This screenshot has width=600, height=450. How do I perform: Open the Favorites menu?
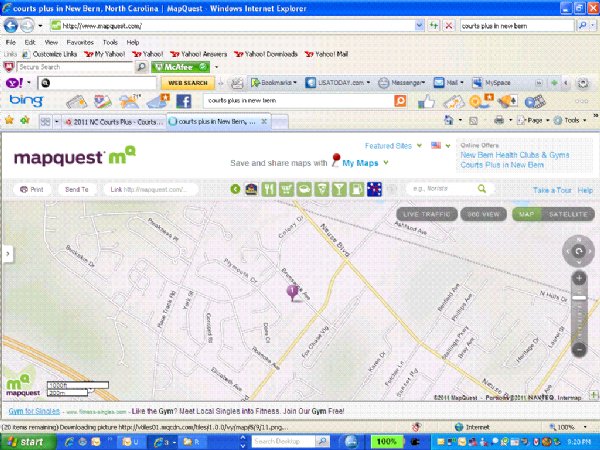coord(80,43)
